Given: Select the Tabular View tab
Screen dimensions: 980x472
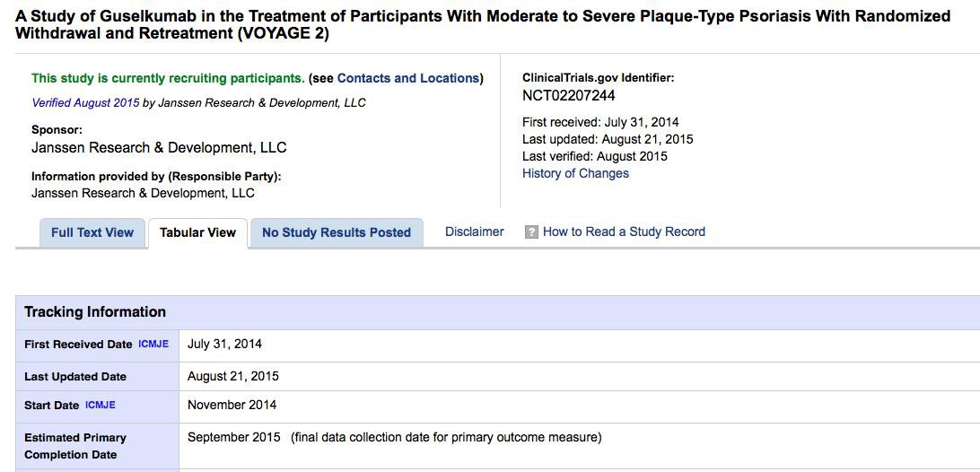Looking at the screenshot, I should [x=197, y=233].
